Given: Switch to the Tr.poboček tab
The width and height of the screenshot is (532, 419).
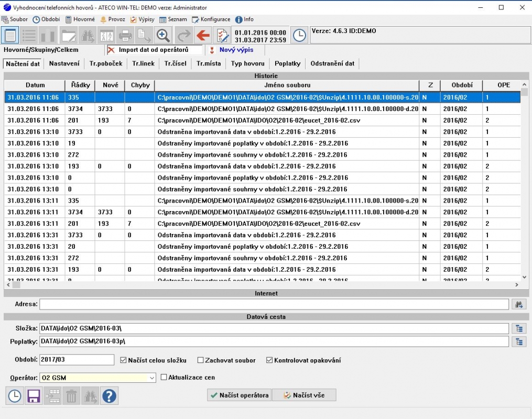Looking at the screenshot, I should tap(106, 63).
